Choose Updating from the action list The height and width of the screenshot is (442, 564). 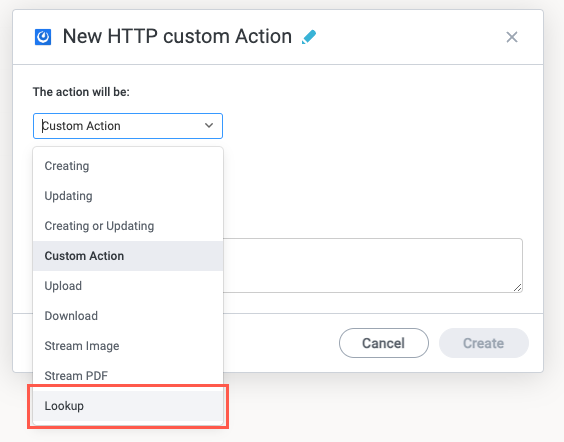point(128,196)
